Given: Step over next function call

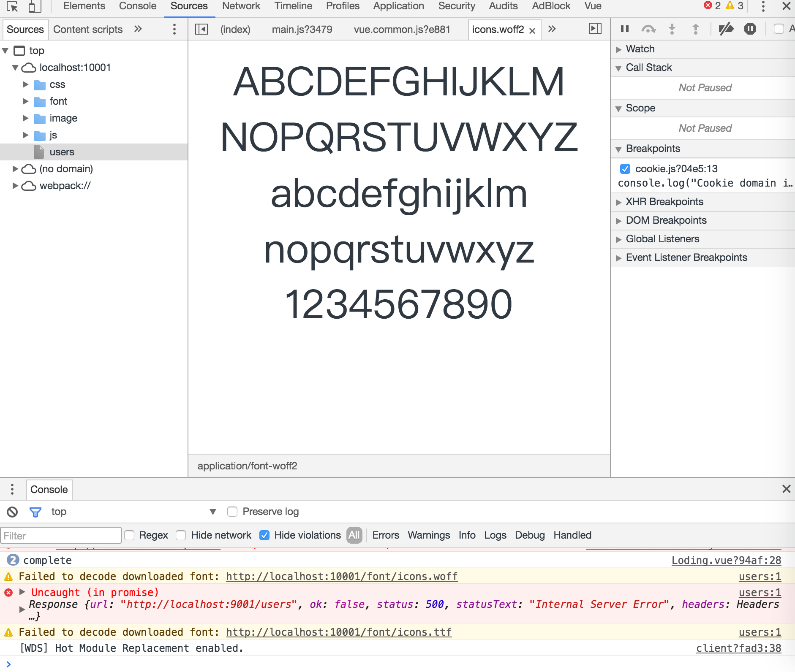Looking at the screenshot, I should (x=648, y=29).
